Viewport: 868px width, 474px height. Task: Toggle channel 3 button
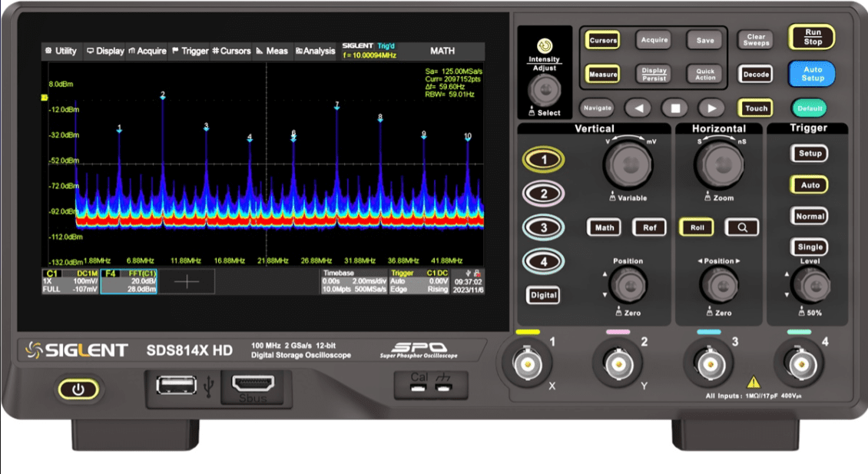tap(544, 227)
